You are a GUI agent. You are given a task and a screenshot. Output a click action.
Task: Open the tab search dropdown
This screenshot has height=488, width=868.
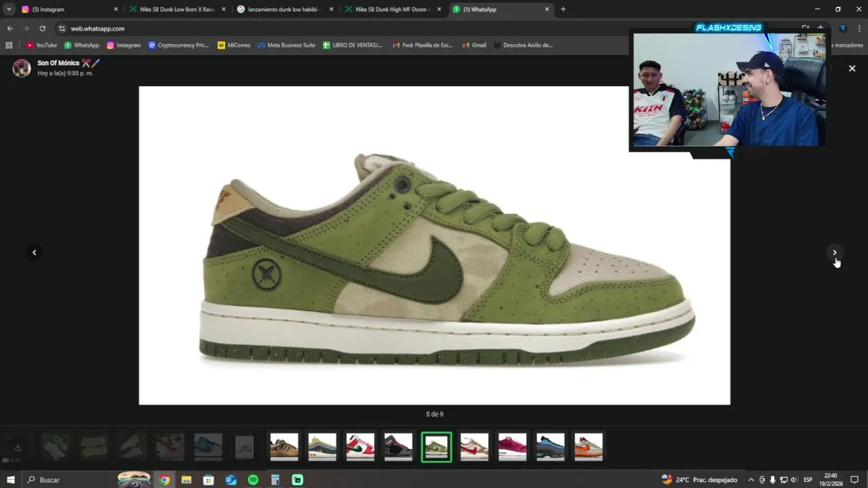point(9,9)
